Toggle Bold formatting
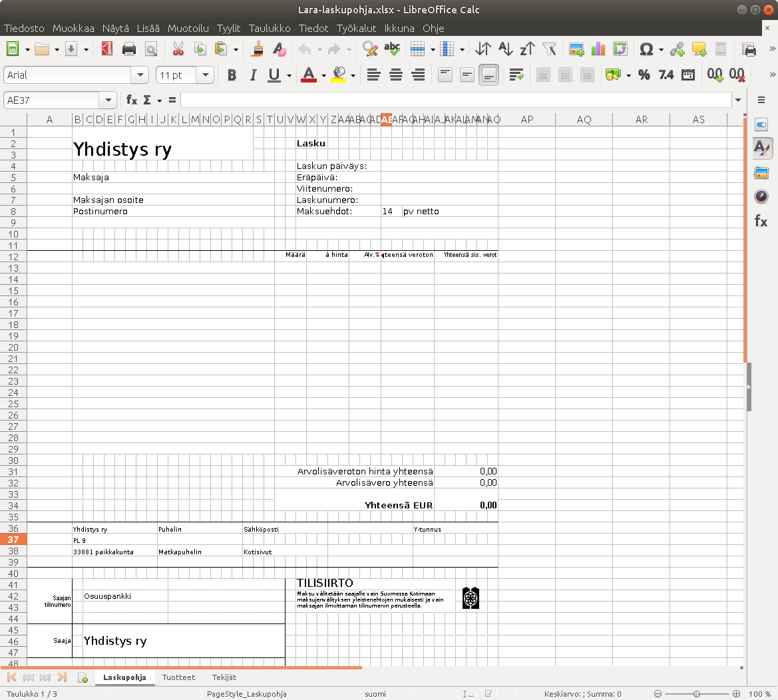Viewport: 778px width, 700px height. click(232, 75)
